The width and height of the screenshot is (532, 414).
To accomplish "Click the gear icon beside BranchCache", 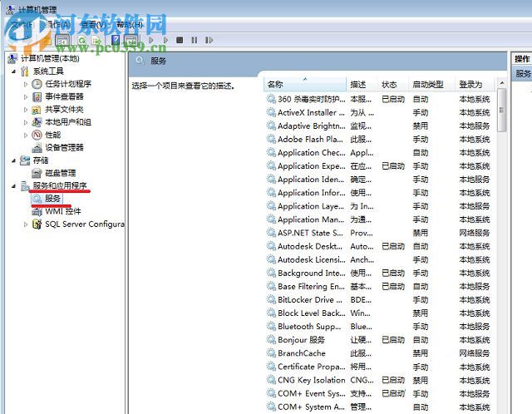I will pos(271,353).
